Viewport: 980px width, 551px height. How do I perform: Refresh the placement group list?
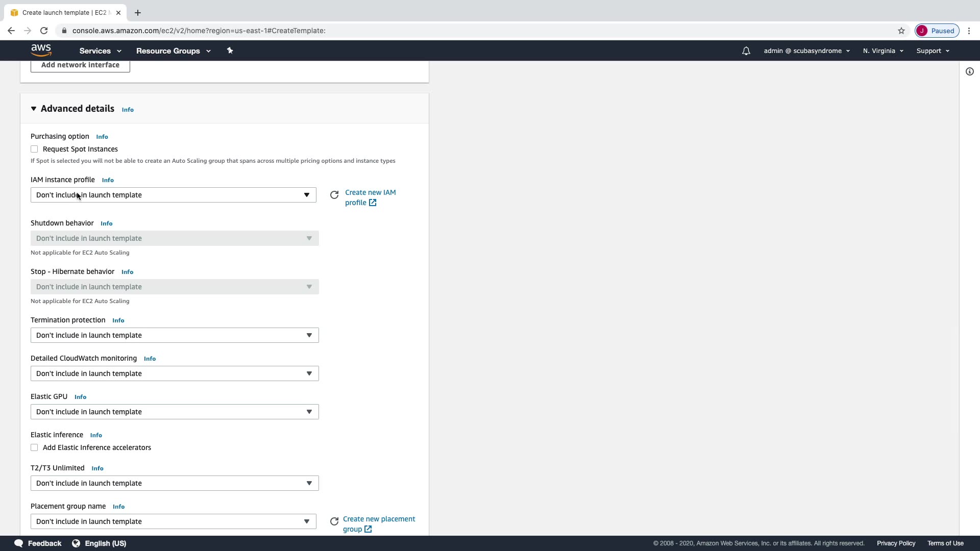pyautogui.click(x=334, y=521)
